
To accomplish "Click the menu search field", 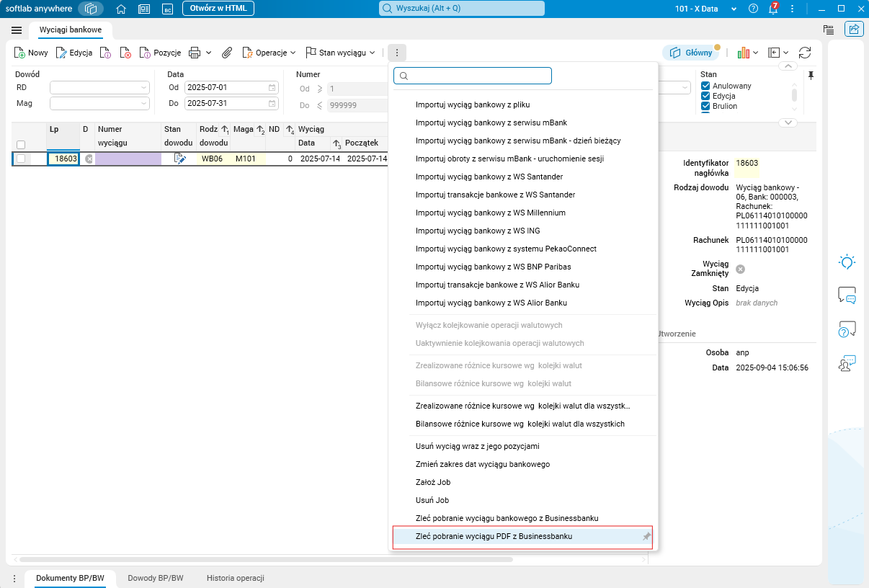I will [473, 76].
